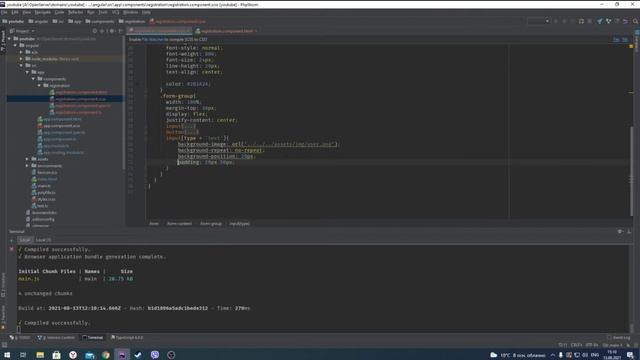The image size is (640, 360).
Task: Click the inspection warning indicator in editor
Action: (631, 47)
